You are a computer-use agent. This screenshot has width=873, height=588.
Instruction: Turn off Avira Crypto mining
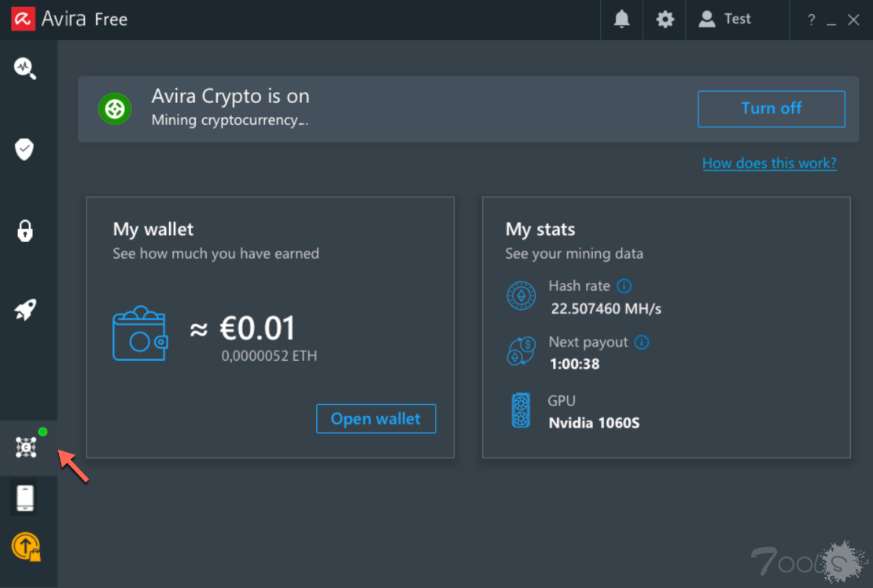[771, 108]
